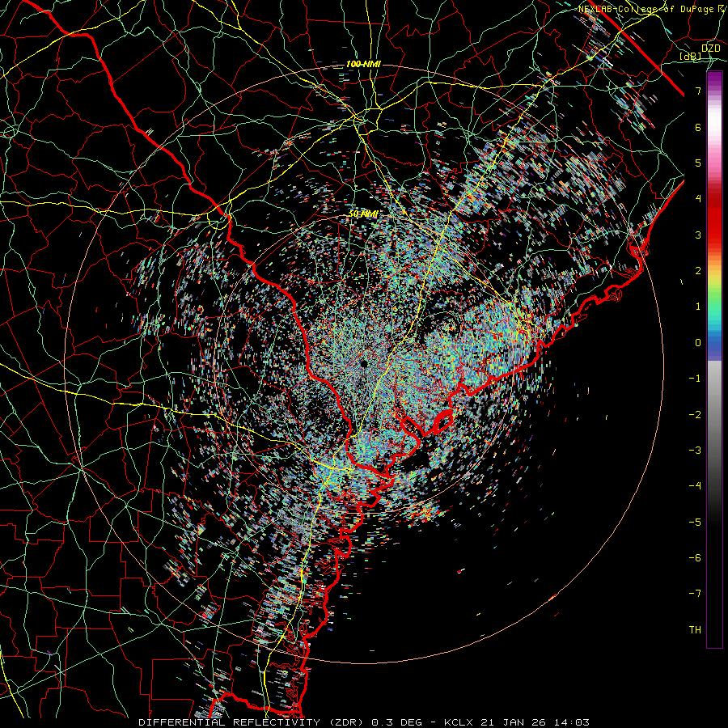Select the "4" value on the dB scale

pyautogui.click(x=698, y=199)
